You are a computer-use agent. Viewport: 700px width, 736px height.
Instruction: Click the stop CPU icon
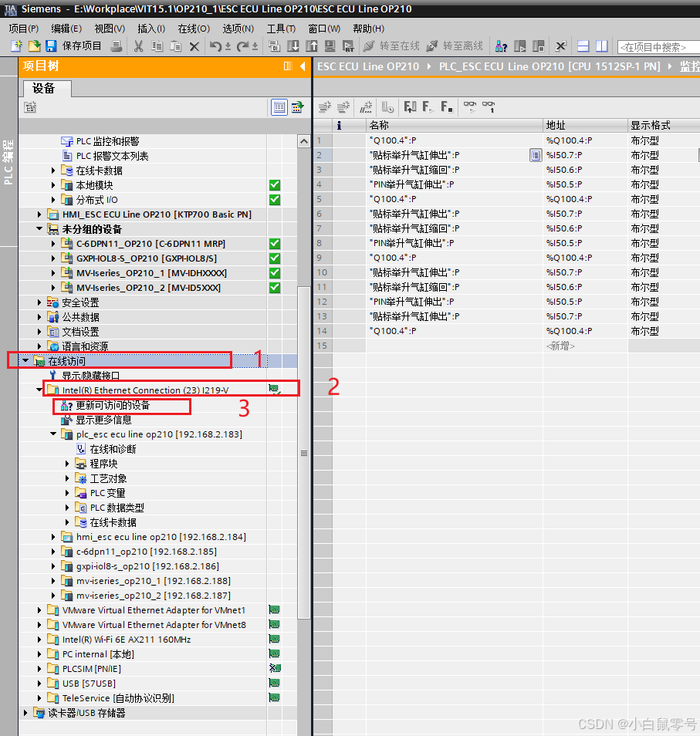539,46
